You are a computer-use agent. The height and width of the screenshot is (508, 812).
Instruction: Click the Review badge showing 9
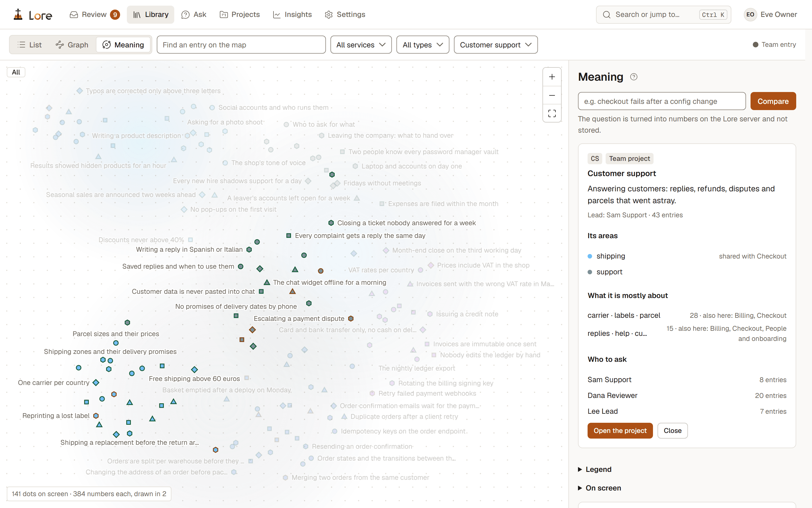click(115, 15)
